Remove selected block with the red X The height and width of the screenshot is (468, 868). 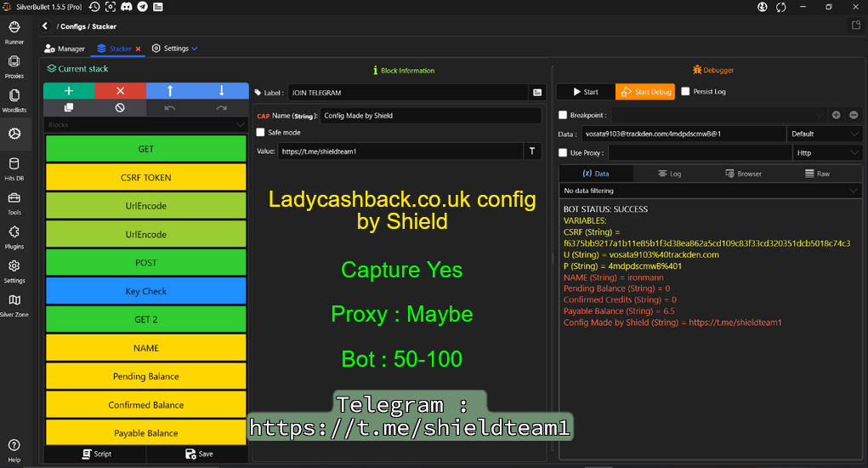pyautogui.click(x=120, y=91)
